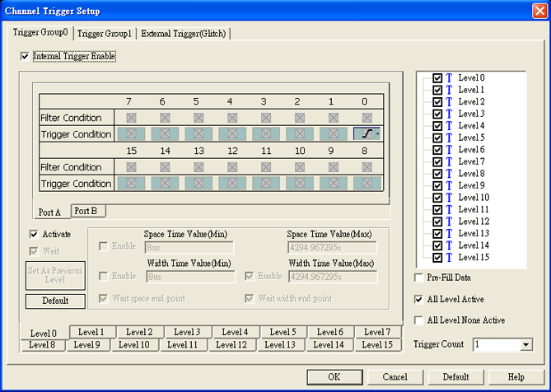
Task: Confirm with the OK button
Action: click(334, 377)
